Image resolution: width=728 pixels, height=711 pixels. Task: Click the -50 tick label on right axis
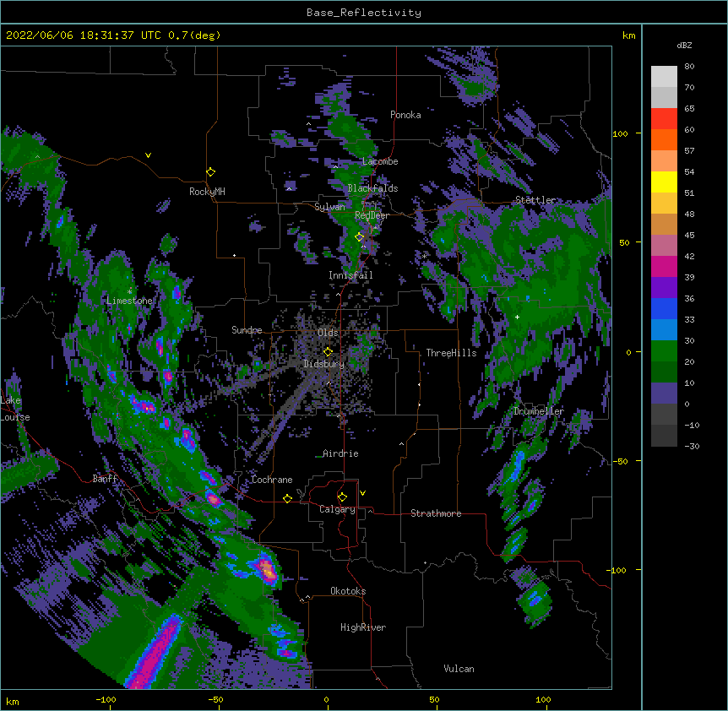click(620, 461)
